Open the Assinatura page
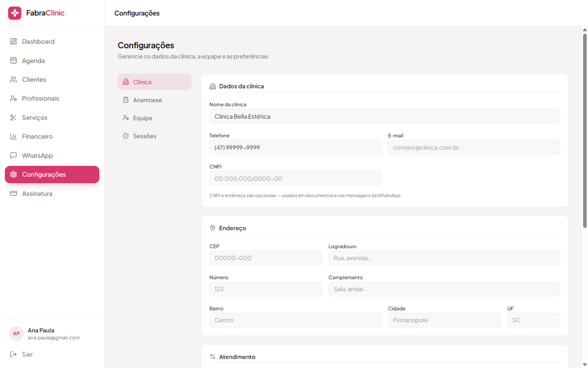588x368 pixels. pos(52,193)
